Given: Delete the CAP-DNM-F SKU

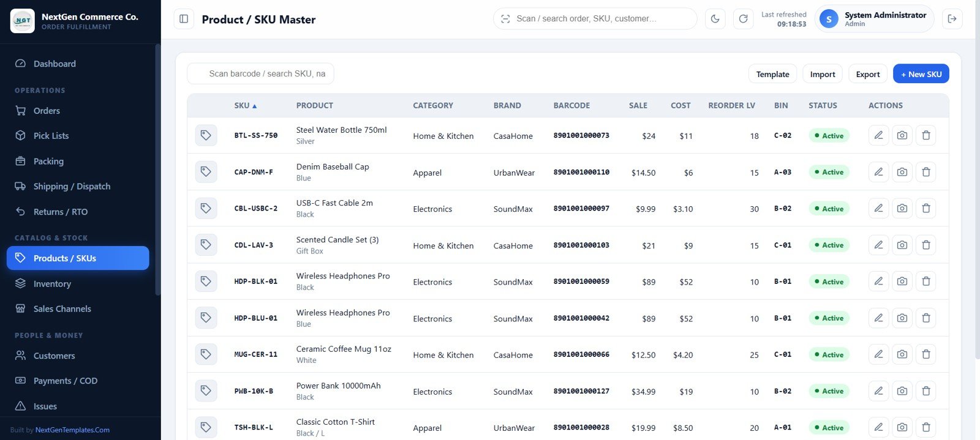Looking at the screenshot, I should click(926, 172).
